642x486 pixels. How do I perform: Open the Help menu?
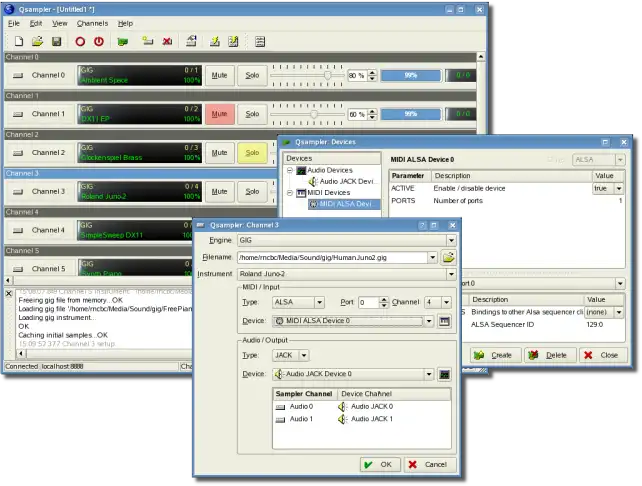pos(125,23)
